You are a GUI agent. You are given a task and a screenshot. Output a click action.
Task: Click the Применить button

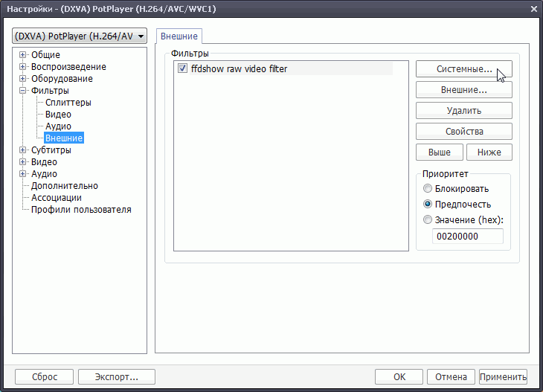coord(503,376)
